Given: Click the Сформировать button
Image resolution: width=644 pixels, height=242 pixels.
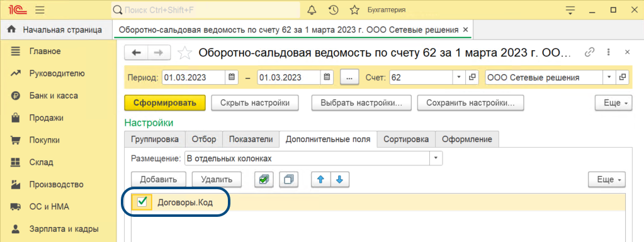Looking at the screenshot, I should [x=165, y=103].
